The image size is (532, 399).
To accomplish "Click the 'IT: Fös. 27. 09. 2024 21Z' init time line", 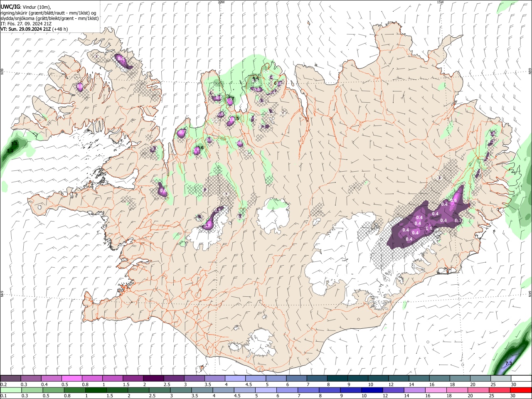I will 26,24.
